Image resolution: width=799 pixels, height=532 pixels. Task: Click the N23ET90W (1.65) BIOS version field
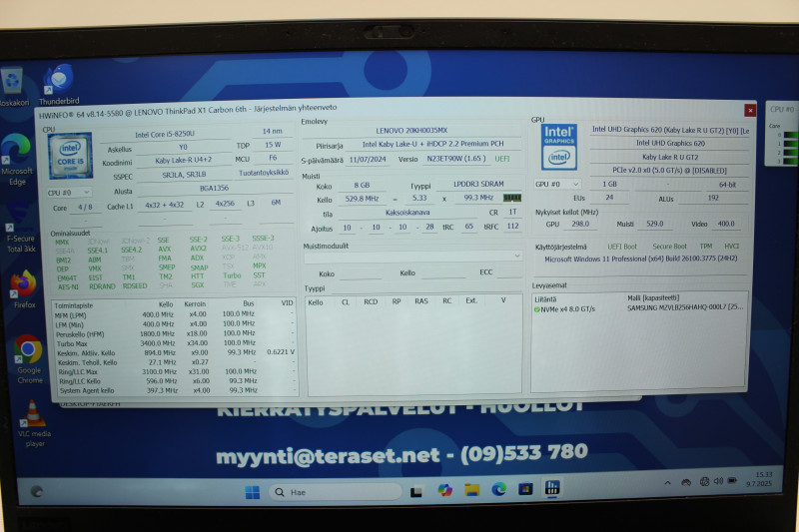[456, 159]
